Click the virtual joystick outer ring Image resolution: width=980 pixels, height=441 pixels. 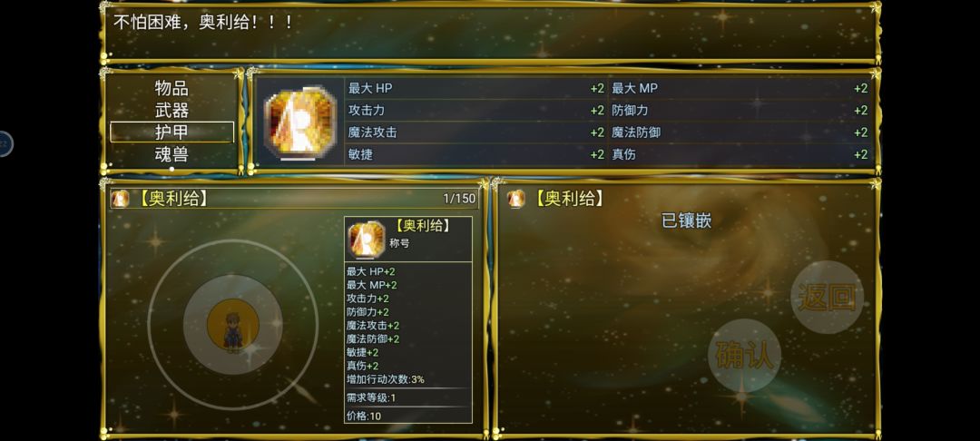tap(233, 324)
